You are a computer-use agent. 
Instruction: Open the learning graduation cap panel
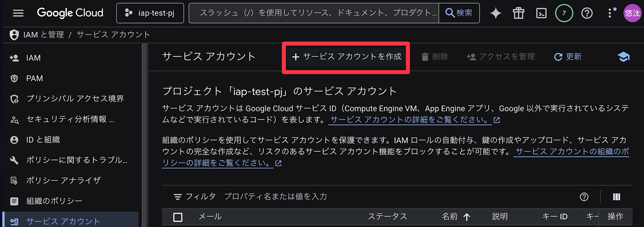pos(623,57)
